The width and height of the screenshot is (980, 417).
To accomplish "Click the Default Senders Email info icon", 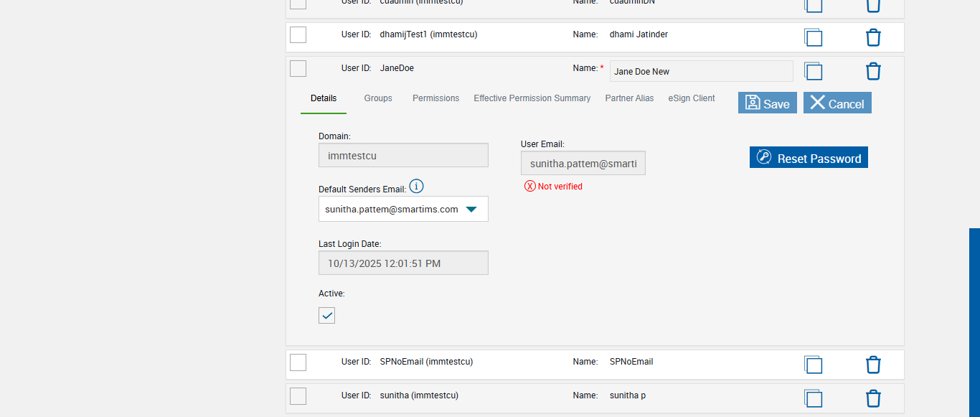I will [x=416, y=187].
